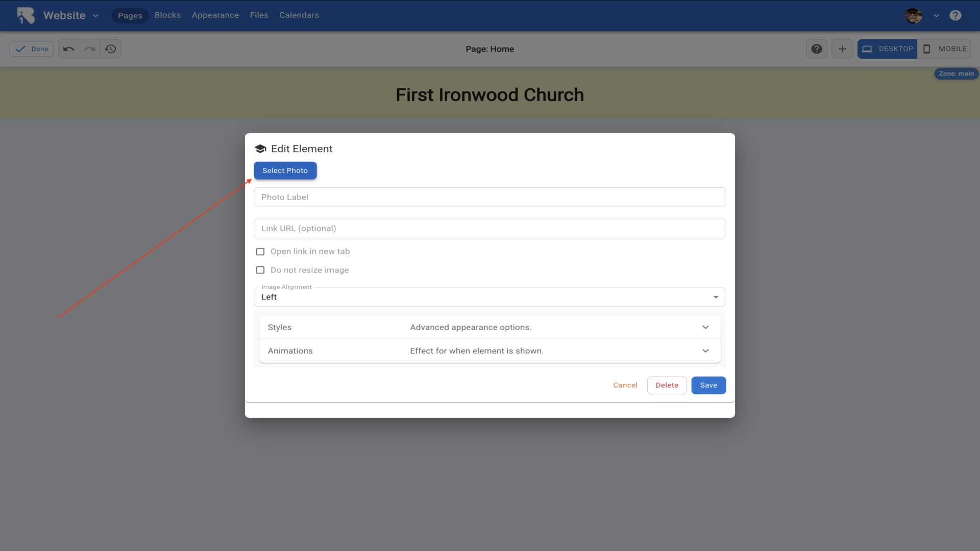Check Do not resize image
Viewport: 980px width, 551px height.
coord(260,270)
